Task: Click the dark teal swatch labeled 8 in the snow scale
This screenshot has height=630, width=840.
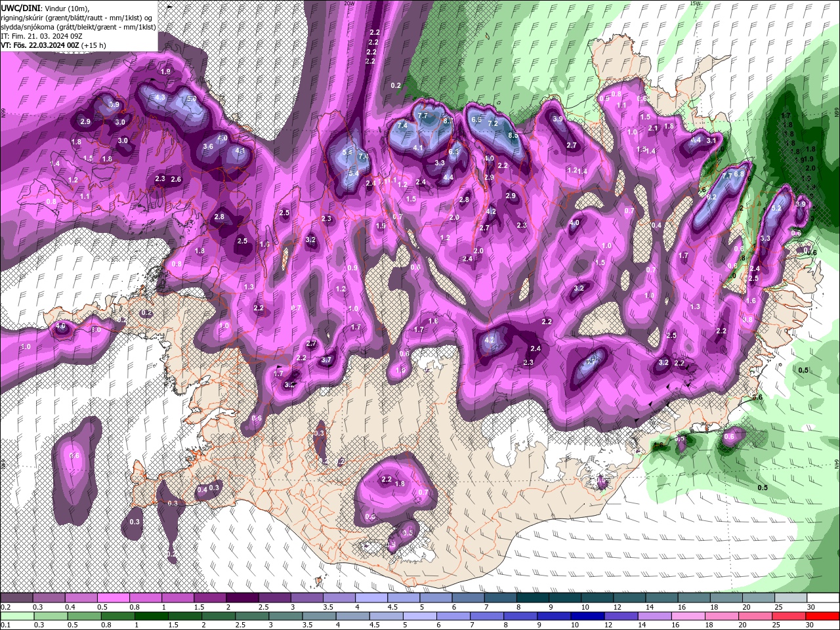Action: pos(533,598)
